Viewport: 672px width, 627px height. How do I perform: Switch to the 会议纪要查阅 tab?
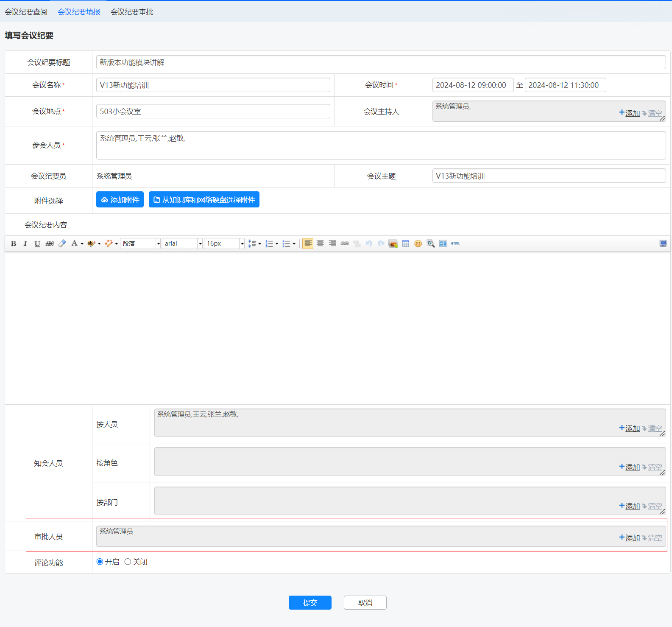(26, 12)
